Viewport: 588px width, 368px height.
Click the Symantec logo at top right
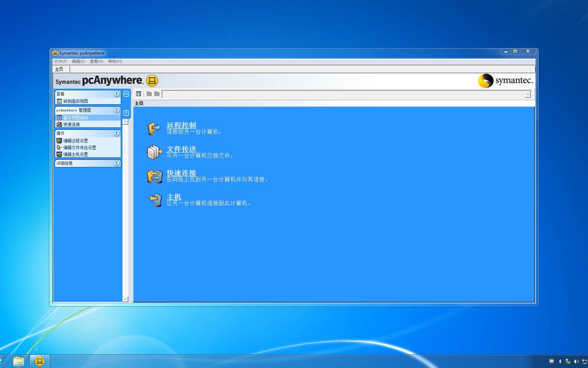[505, 81]
